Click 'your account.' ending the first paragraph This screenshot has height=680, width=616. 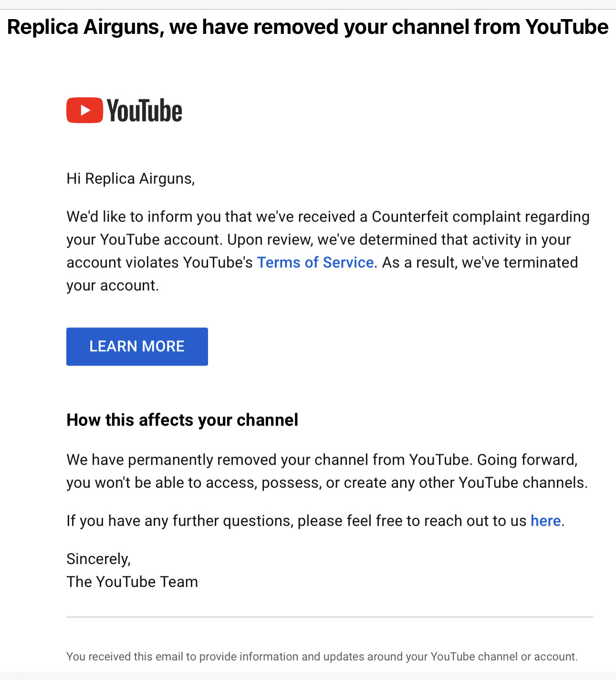click(113, 285)
